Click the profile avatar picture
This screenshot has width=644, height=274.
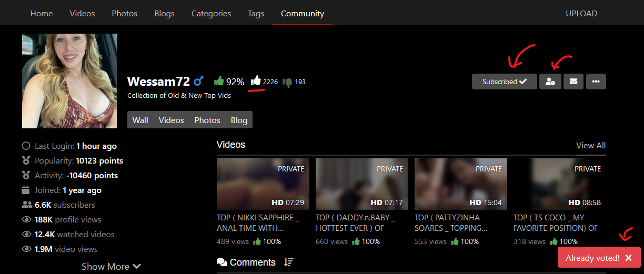point(69,81)
